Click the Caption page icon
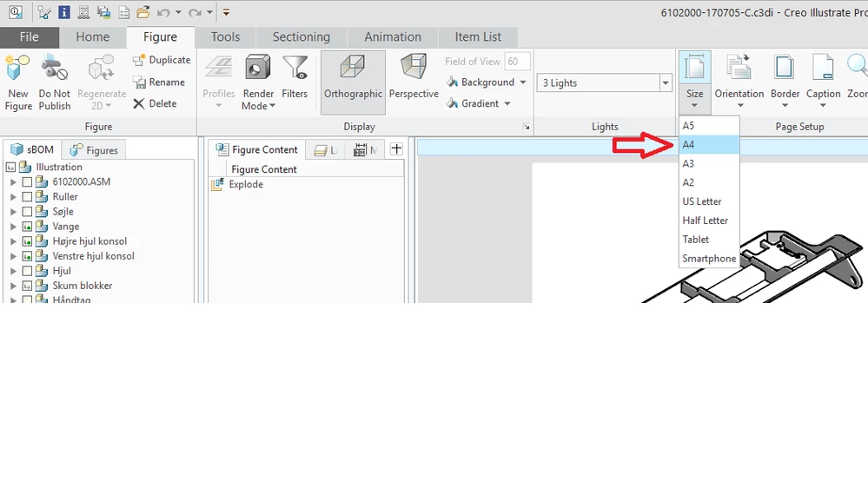Viewport: 868px width, 494px height. (823, 68)
